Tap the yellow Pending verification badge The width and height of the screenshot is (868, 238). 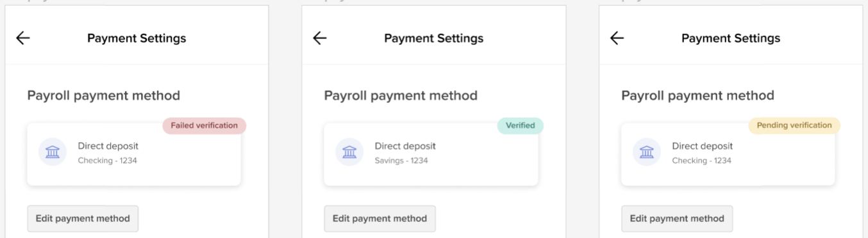[794, 125]
